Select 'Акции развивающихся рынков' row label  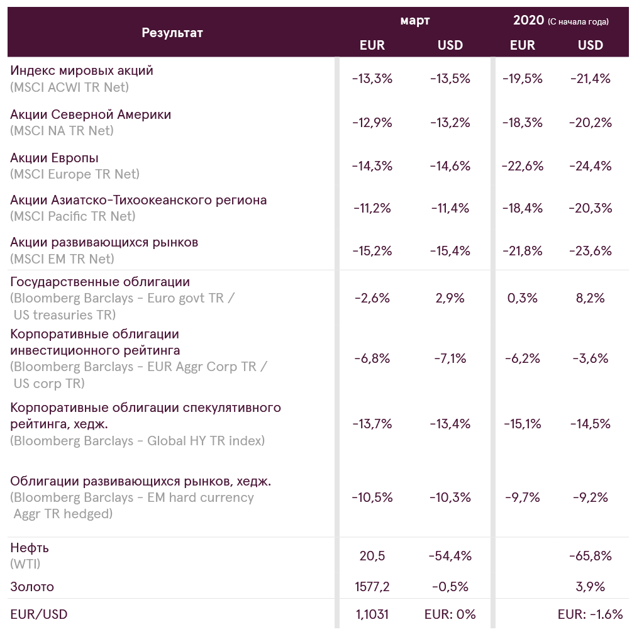pyautogui.click(x=104, y=242)
